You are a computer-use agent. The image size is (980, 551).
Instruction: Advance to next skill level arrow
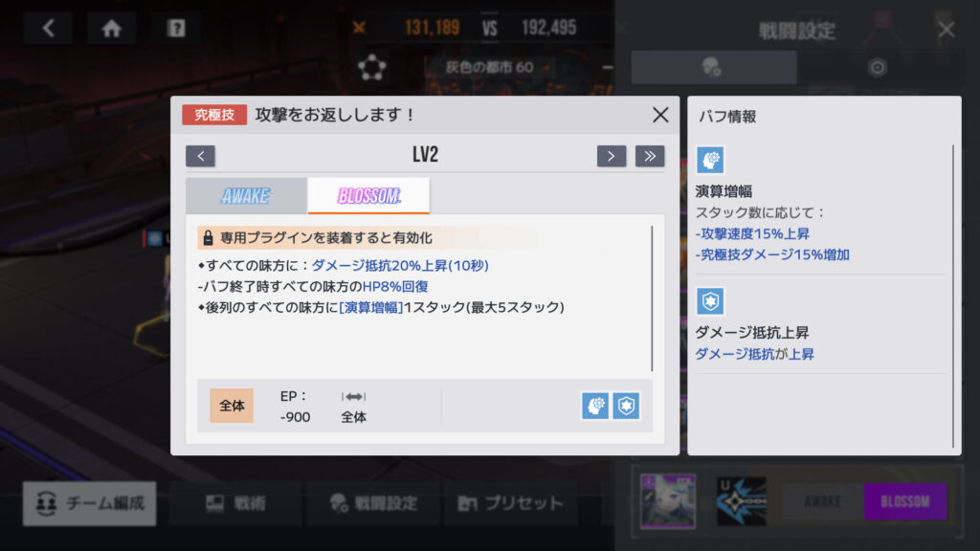coord(612,156)
